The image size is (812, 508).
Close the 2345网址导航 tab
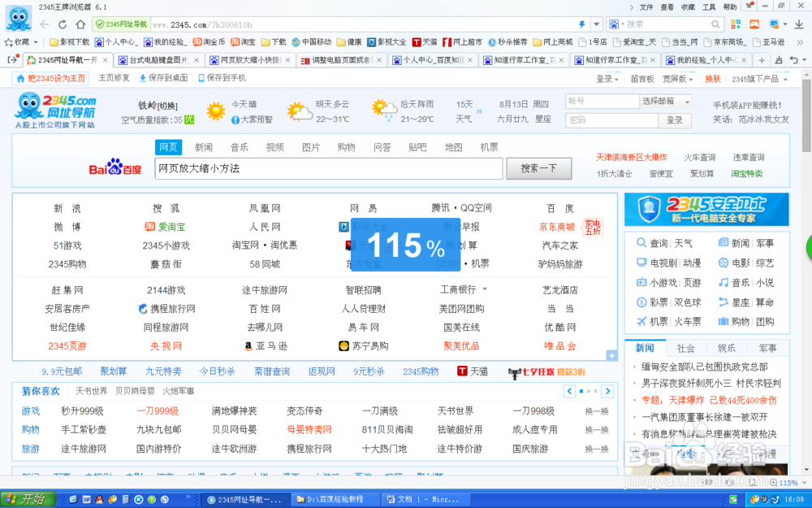105,60
